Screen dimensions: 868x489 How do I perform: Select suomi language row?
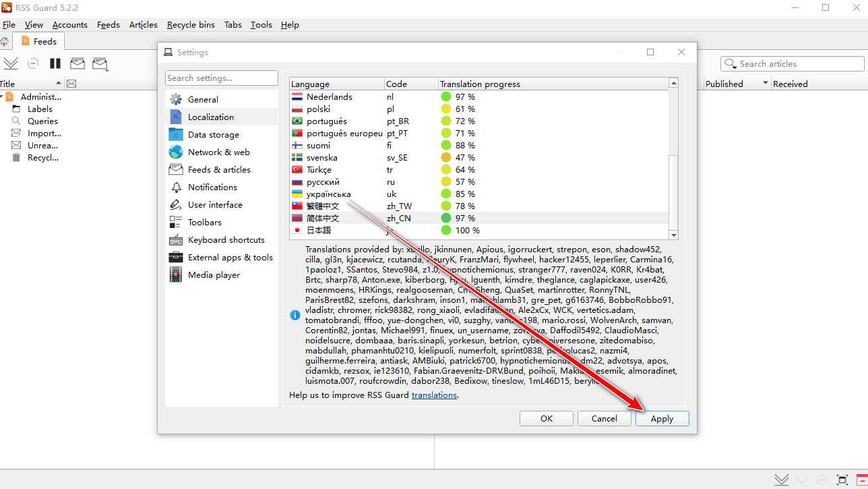pyautogui.click(x=479, y=145)
